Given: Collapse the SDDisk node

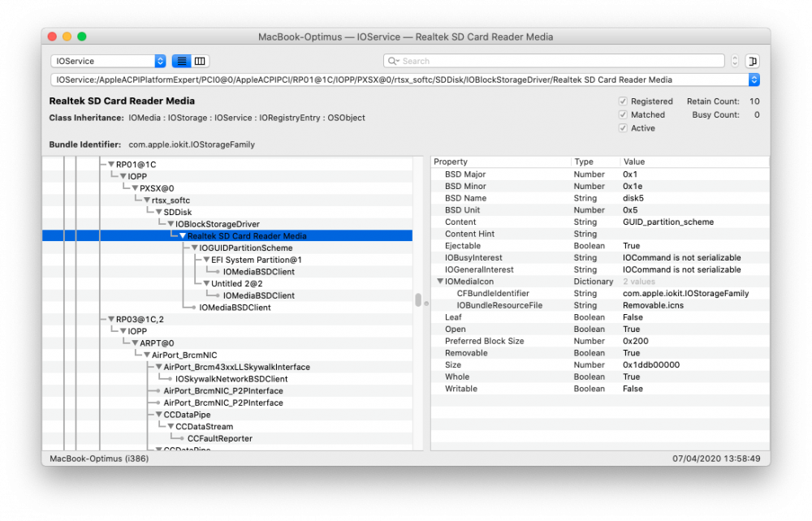Looking at the screenshot, I should pyautogui.click(x=158, y=212).
